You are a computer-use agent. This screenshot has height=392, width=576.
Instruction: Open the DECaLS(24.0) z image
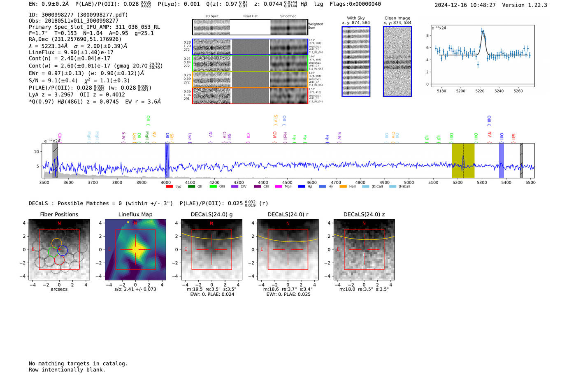(364, 250)
